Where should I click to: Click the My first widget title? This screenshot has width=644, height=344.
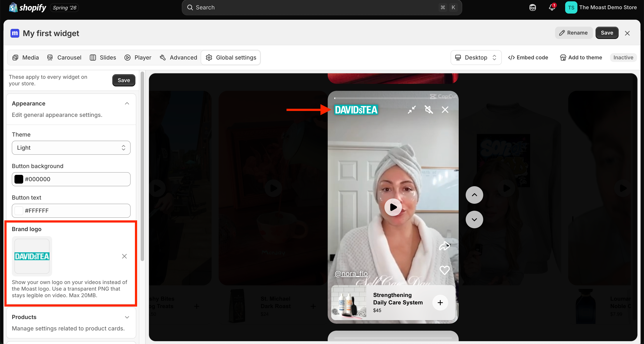click(x=51, y=33)
